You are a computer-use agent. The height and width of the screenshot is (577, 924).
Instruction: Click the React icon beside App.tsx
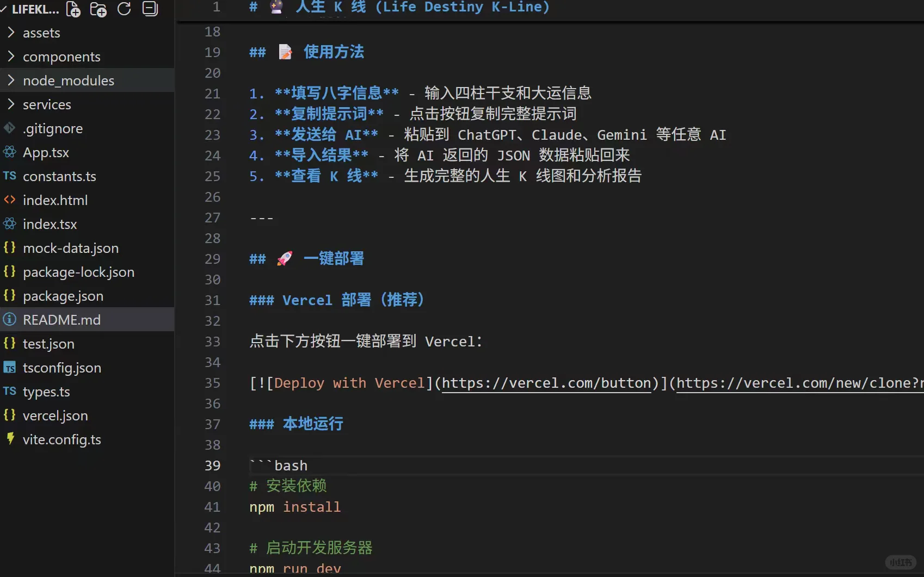[9, 152]
